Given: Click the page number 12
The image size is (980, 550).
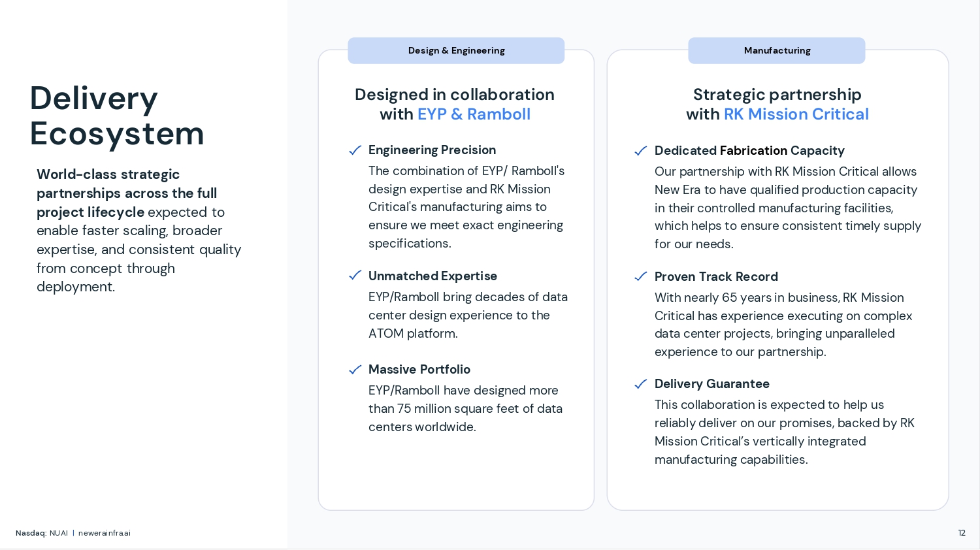Looking at the screenshot, I should click(962, 533).
